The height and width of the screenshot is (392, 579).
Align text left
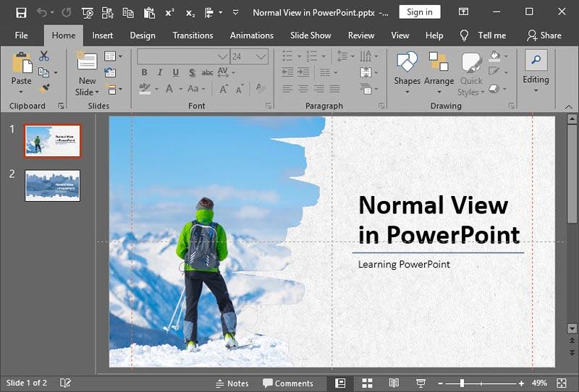(287, 89)
